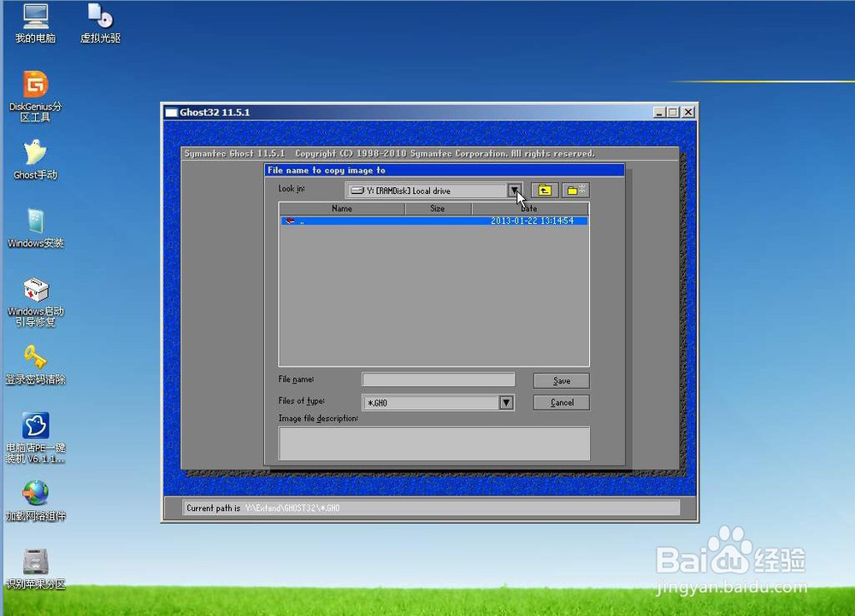The image size is (855, 616).
Task: Select the 加载网络组件 globe icon
Action: pos(35,501)
